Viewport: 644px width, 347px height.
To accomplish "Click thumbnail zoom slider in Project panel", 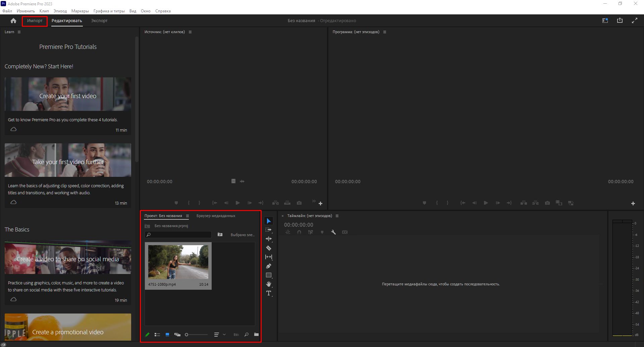I will pos(196,335).
